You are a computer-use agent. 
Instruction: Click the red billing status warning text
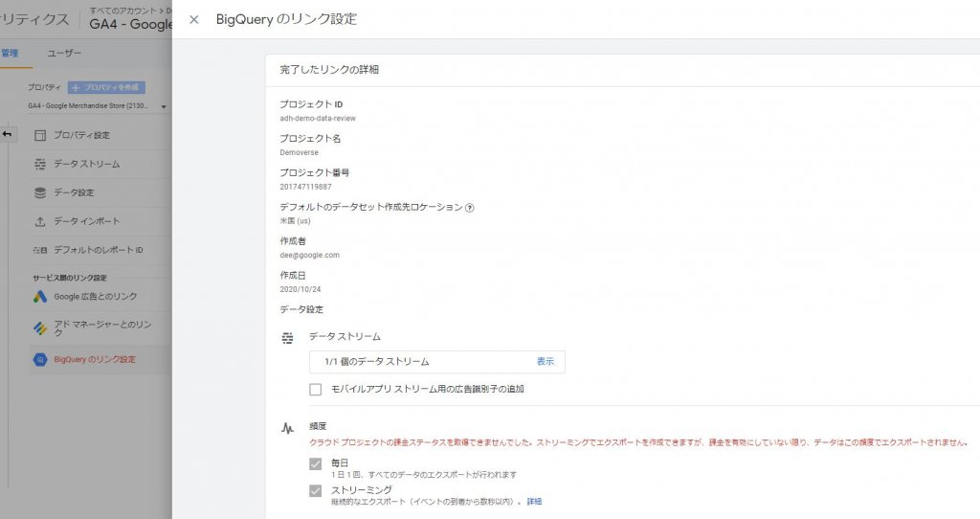pos(638,442)
